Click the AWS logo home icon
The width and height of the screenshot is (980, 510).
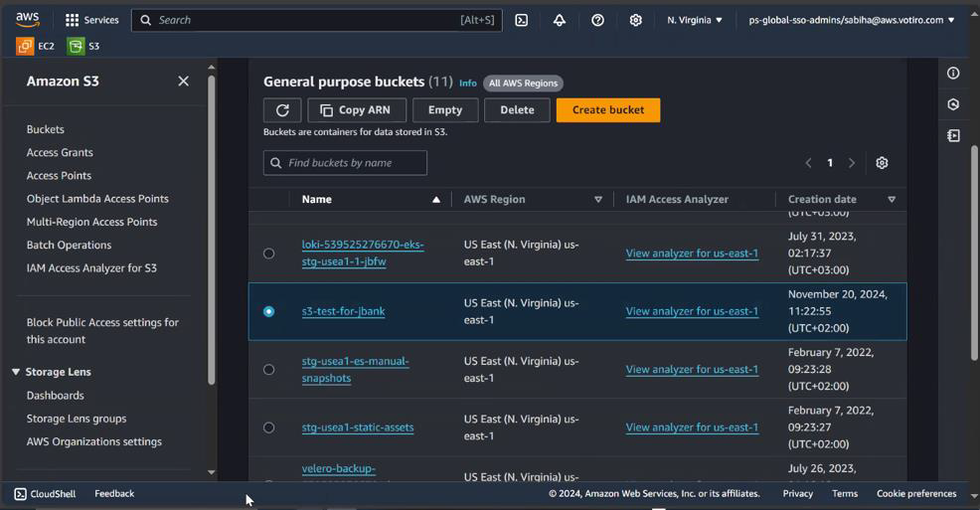(28, 19)
